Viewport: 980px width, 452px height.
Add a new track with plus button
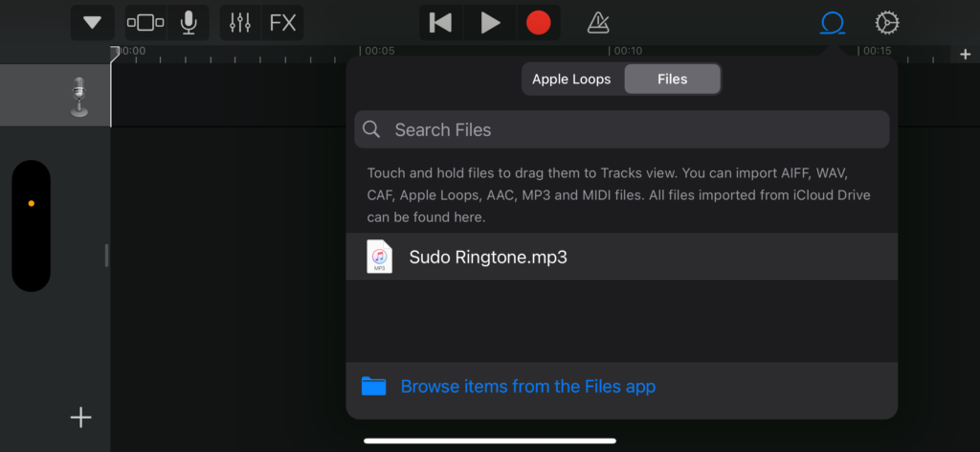(x=80, y=417)
